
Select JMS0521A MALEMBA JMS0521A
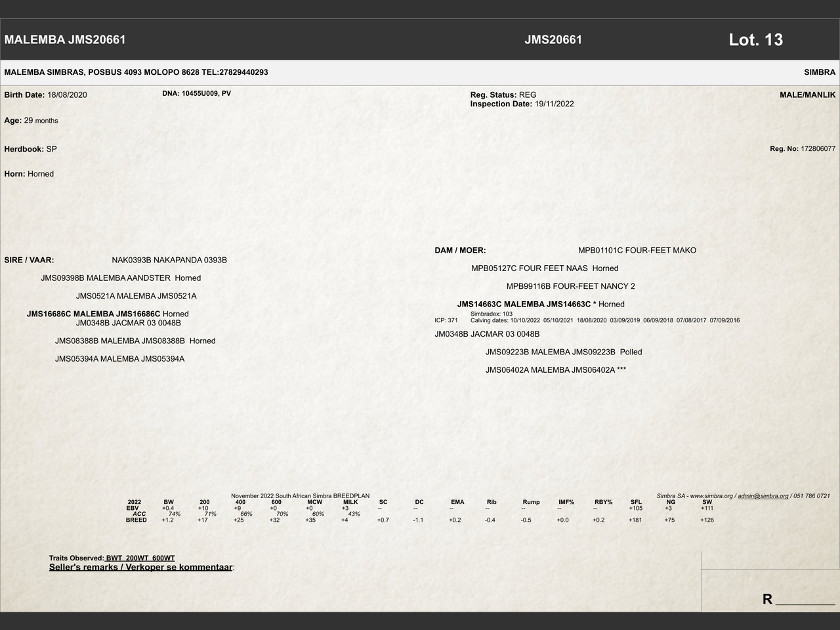[x=136, y=296]
